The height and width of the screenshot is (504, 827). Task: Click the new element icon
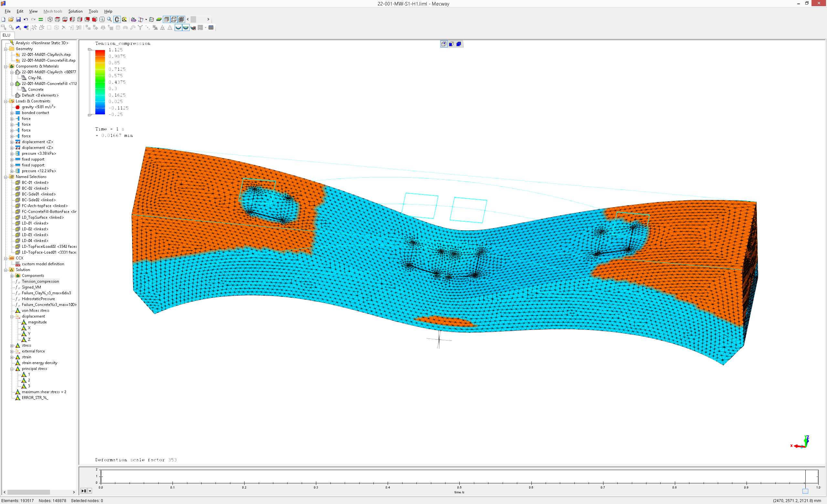pos(42,27)
